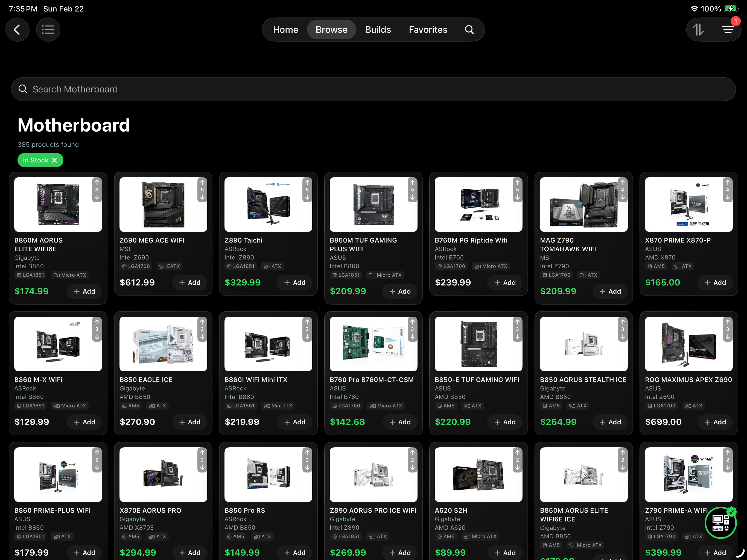
Task: Add B850 Pro RS
Action: 294,553
